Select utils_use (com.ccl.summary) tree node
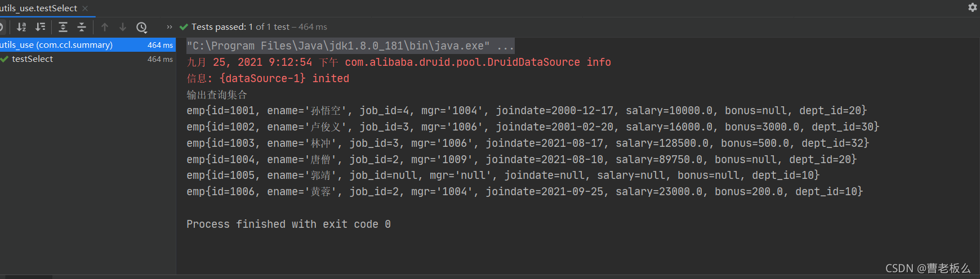980x279 pixels. (88, 45)
